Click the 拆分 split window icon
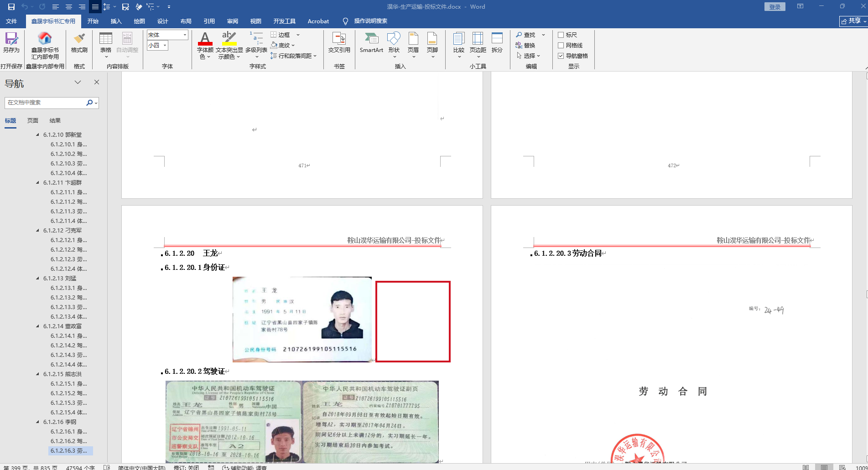The width and height of the screenshot is (868, 470). 497,42
